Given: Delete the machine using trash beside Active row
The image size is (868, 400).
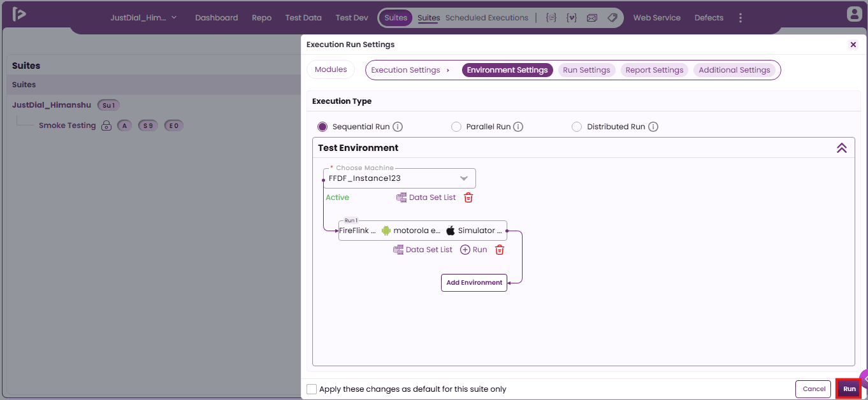Looking at the screenshot, I should click(468, 197).
